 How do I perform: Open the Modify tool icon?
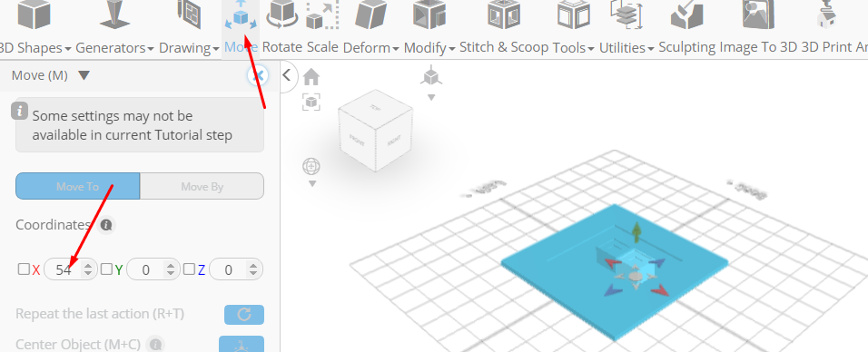point(429,15)
